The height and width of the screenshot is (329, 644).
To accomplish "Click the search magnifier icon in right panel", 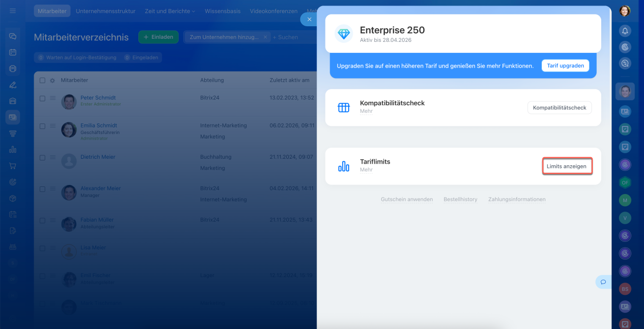I will click(625, 63).
